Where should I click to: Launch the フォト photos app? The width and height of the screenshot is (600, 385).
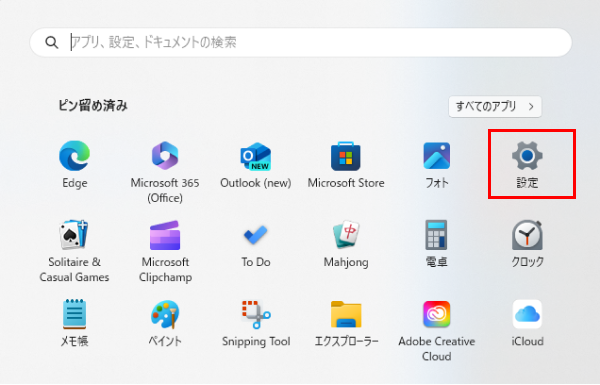(x=437, y=165)
